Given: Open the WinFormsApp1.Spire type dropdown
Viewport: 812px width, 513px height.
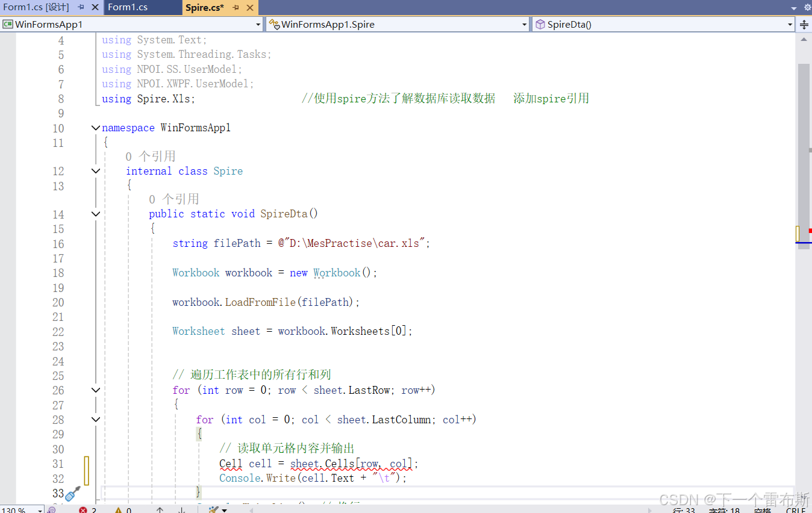Looking at the screenshot, I should click(524, 25).
